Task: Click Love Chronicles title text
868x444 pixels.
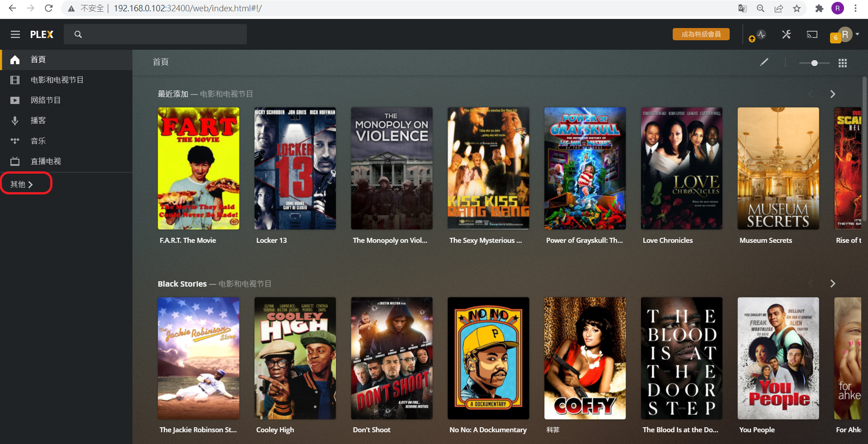Action: point(668,241)
